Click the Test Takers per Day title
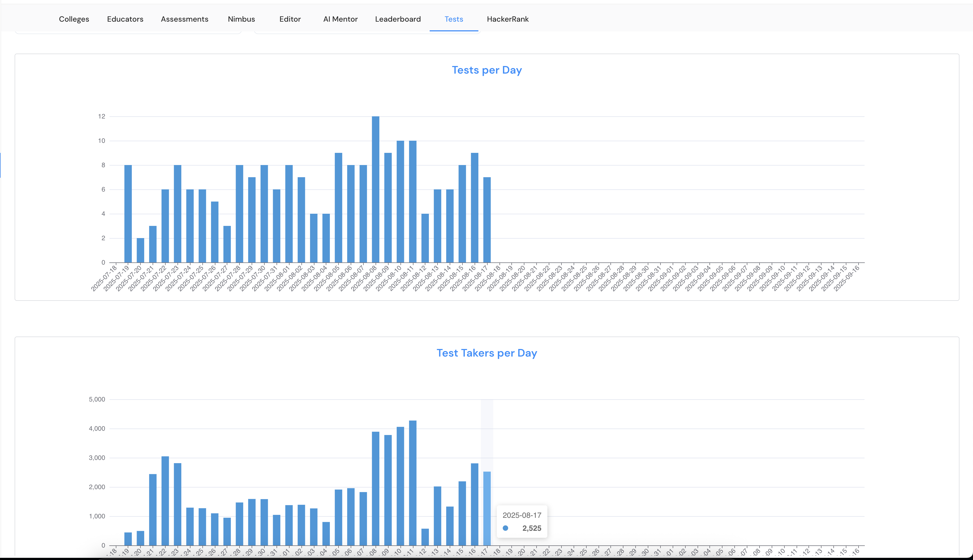Viewport: 973px width, 560px height. [x=486, y=353]
